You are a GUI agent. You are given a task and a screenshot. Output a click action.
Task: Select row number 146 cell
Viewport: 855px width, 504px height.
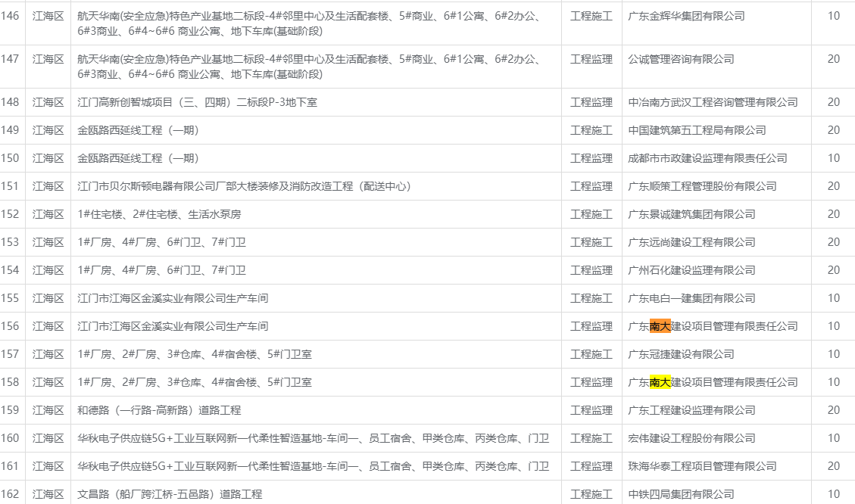(11, 16)
